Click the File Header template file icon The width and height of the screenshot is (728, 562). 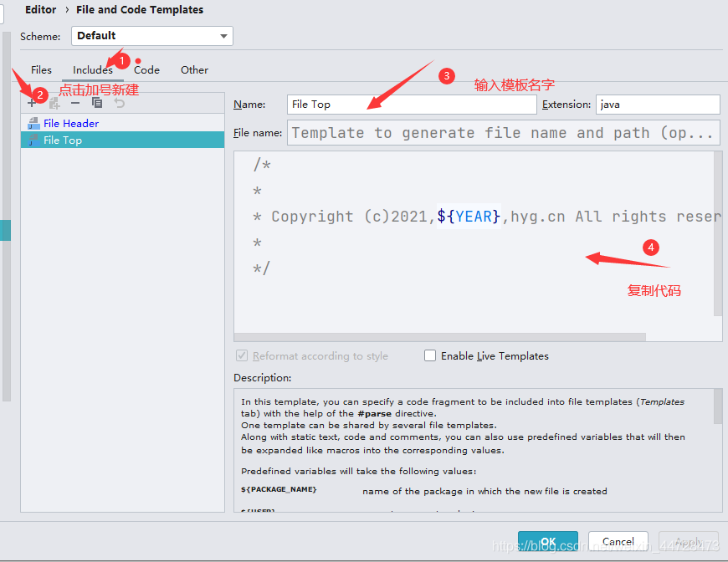pyautogui.click(x=33, y=124)
